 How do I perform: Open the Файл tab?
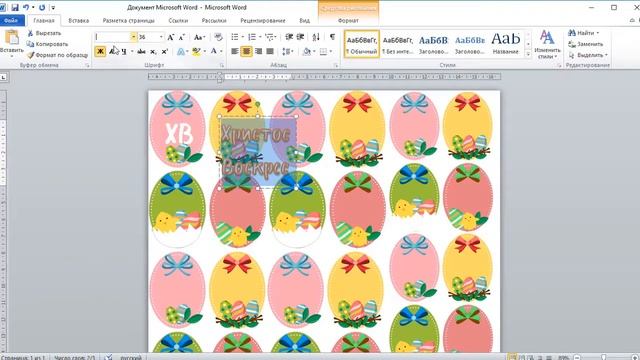coord(11,20)
